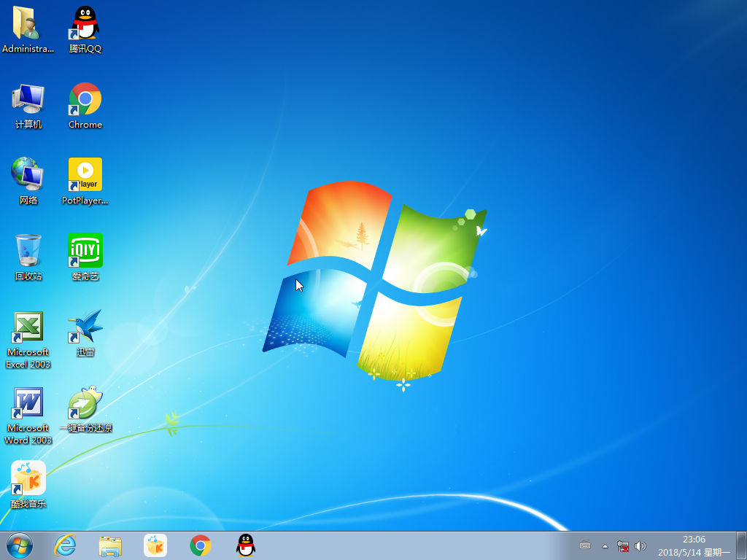Screen dimensions: 747x560
Task: Open the Windows Start menu orb
Action: 20,545
